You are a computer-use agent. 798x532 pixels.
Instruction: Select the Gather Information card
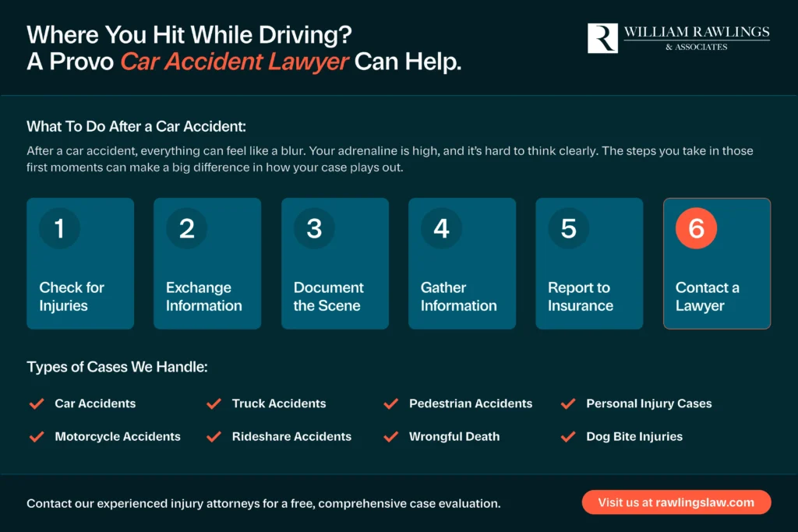click(461, 262)
